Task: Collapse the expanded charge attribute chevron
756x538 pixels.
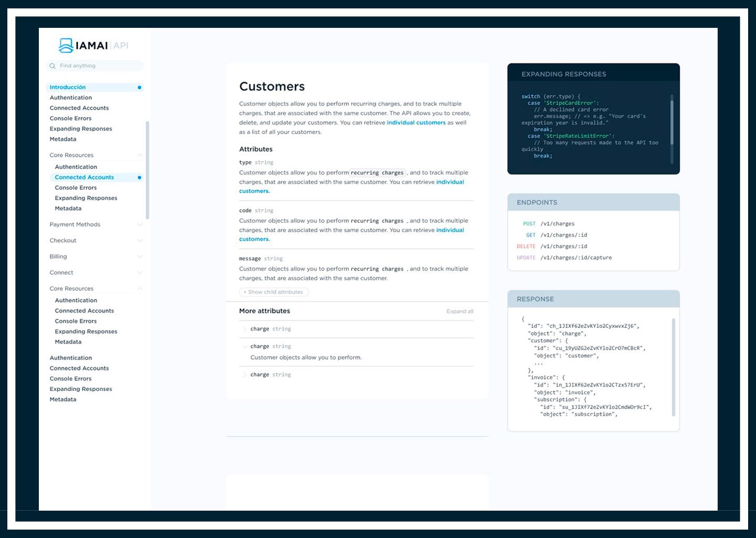Action: tap(245, 347)
